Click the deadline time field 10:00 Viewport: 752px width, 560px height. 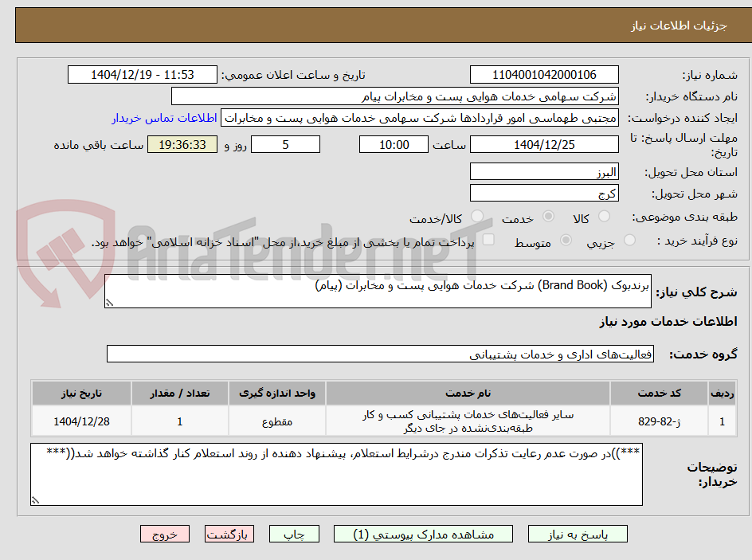394,144
